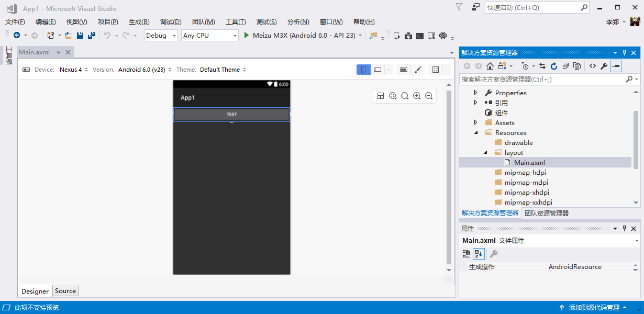
Task: Click Collapse All in Solution Explorer
Action: coord(565,66)
